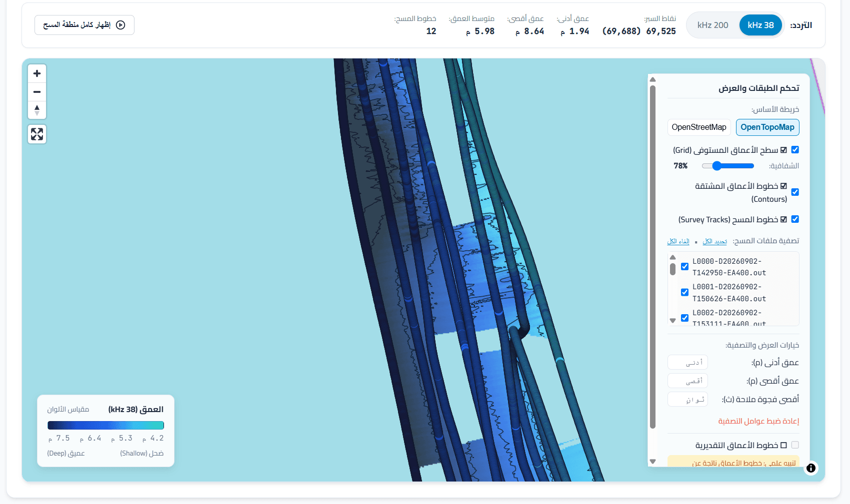850x504 pixels.
Task: Click the 7.5 m legend label
Action: click(x=59, y=438)
